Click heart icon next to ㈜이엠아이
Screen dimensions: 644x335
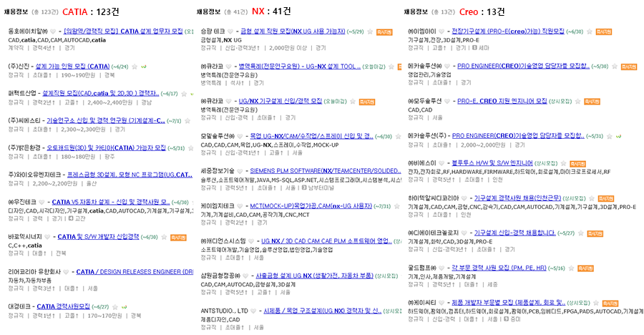point(441,31)
